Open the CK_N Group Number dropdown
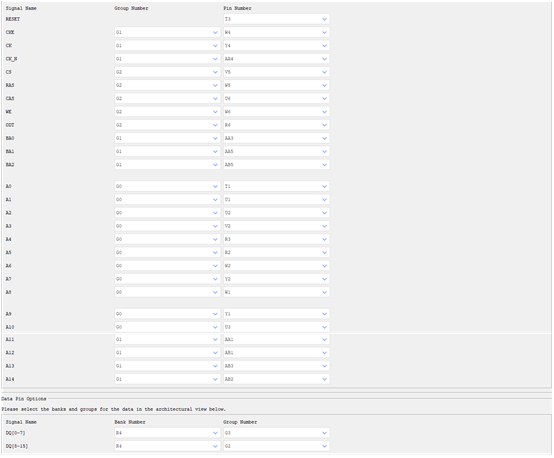Viewport: 554px width, 458px height. coord(167,59)
